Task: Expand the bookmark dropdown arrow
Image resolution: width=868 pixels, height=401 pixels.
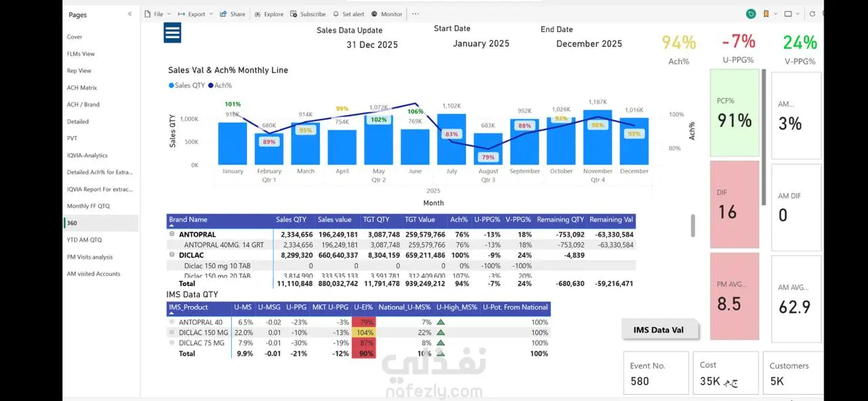Action: coord(775,14)
